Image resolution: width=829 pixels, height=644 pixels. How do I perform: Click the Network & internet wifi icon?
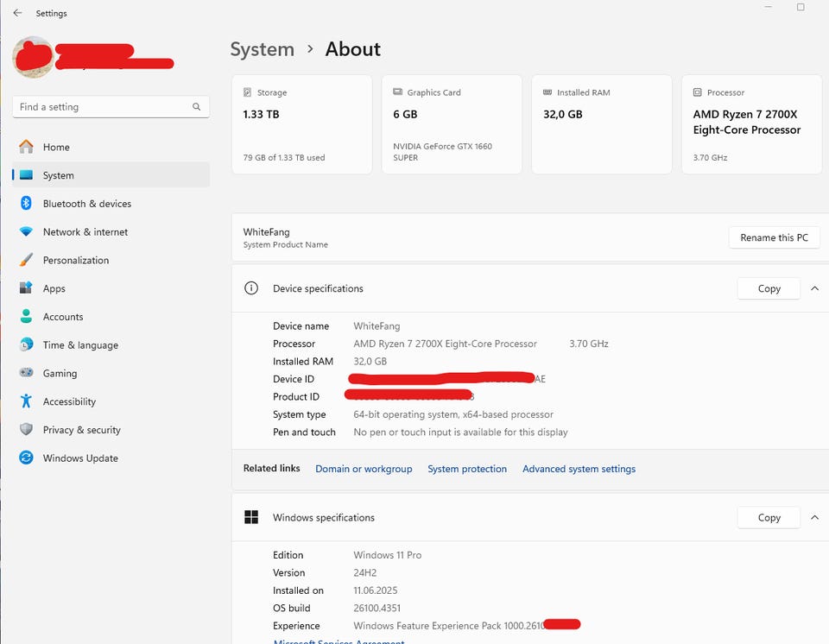26,232
